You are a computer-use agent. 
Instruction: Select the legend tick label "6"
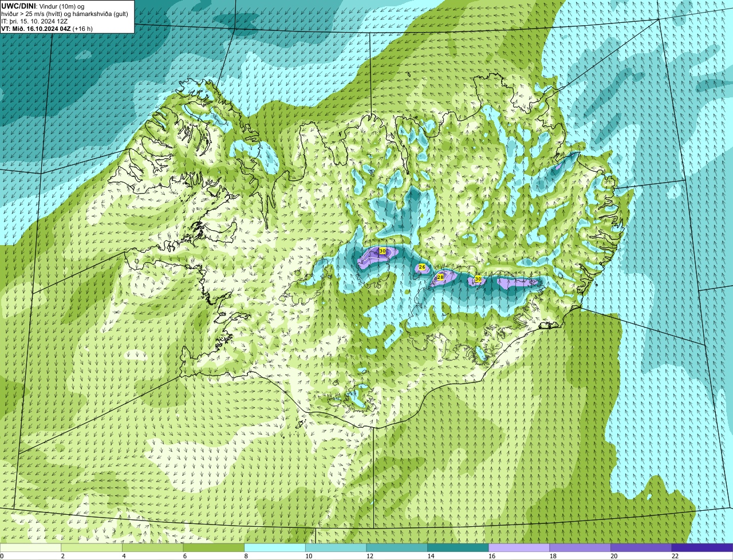pos(185,556)
